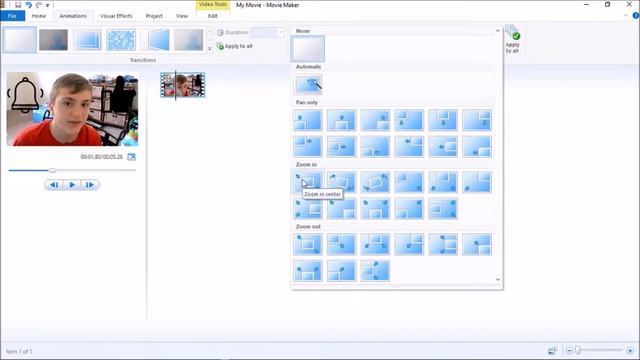
Task: Choose the second rotating Zoom in preset
Action: coord(375,182)
